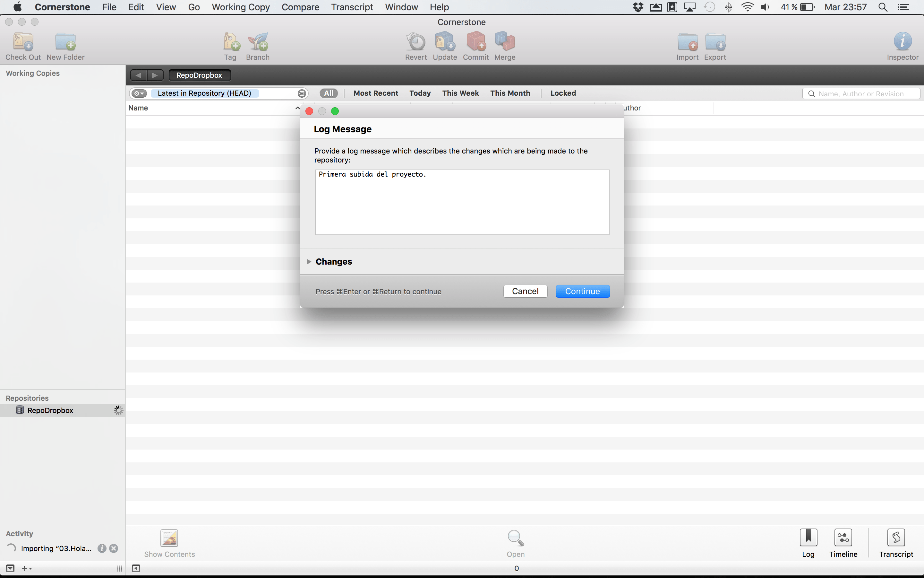Open the Edit menu
The image size is (924, 578).
click(x=136, y=7)
